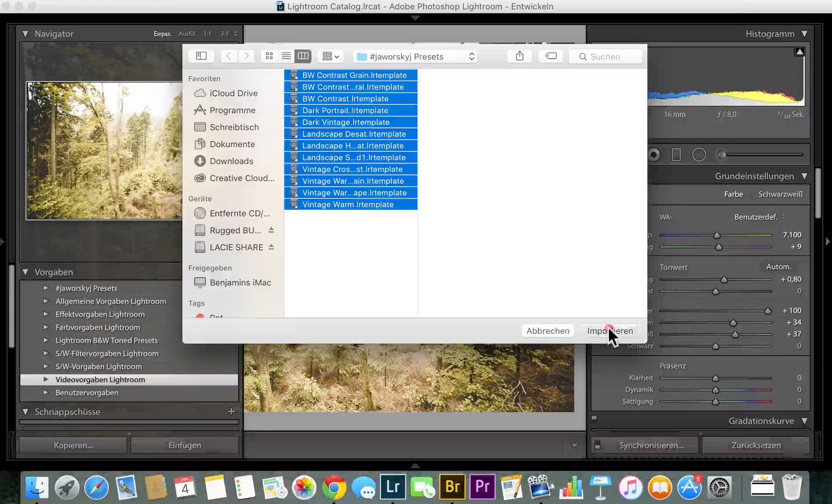The height and width of the screenshot is (504, 832).
Task: Select Videovorgaben Lightroom preset folder
Action: [x=129, y=380]
